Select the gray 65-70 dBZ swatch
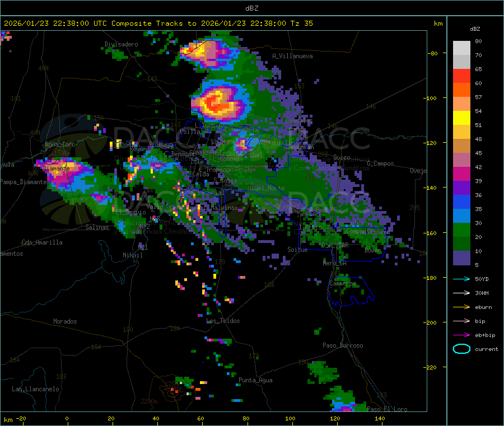 coord(461,62)
